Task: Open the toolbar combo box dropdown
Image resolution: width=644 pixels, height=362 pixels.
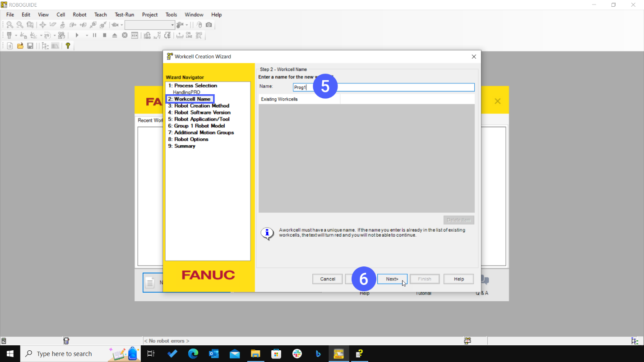Action: 172,25
